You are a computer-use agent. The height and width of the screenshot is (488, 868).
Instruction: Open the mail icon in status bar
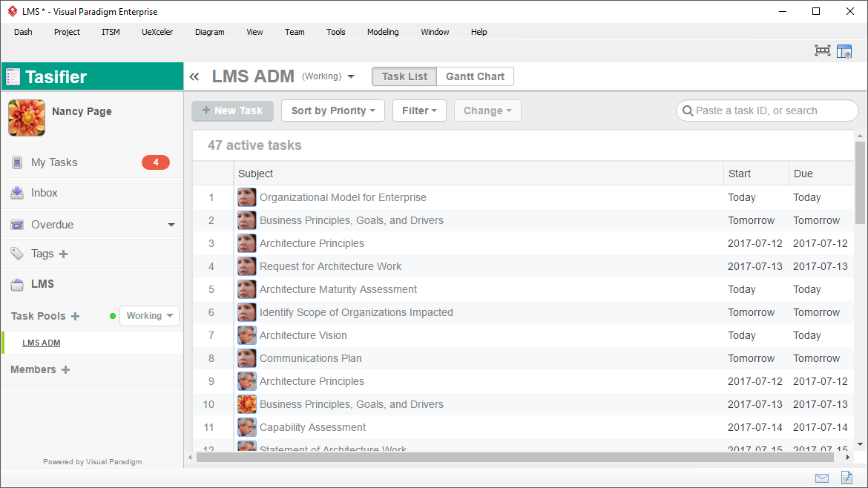822,478
